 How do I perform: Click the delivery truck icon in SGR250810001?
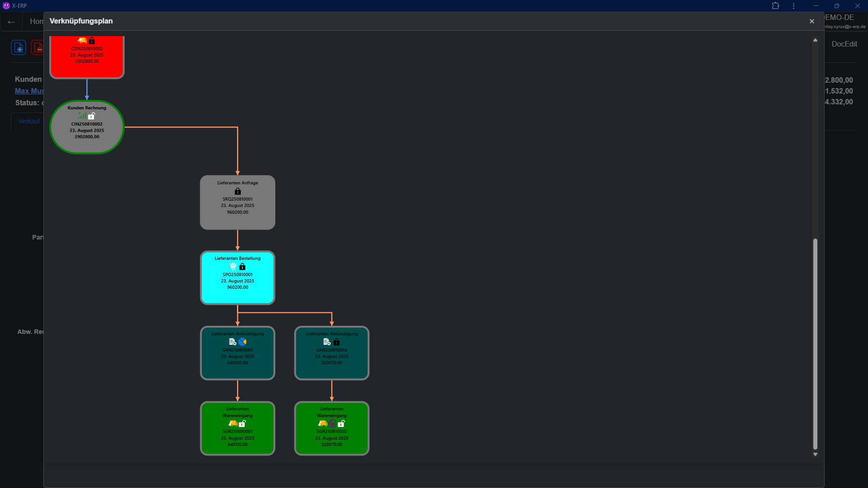point(233,424)
